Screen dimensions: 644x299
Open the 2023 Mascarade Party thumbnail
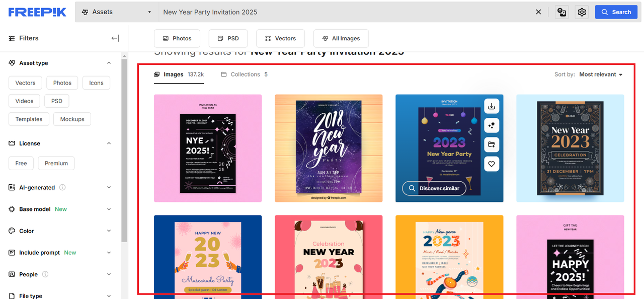pyautogui.click(x=208, y=257)
